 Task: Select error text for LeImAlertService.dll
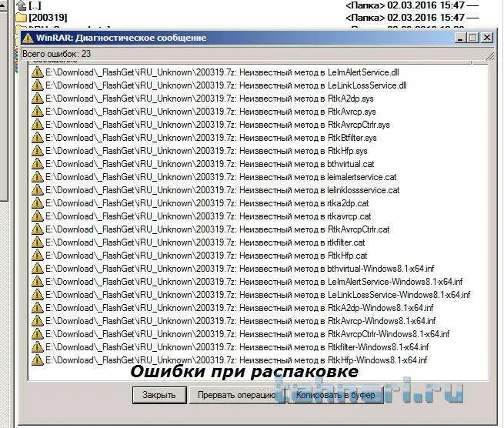222,72
